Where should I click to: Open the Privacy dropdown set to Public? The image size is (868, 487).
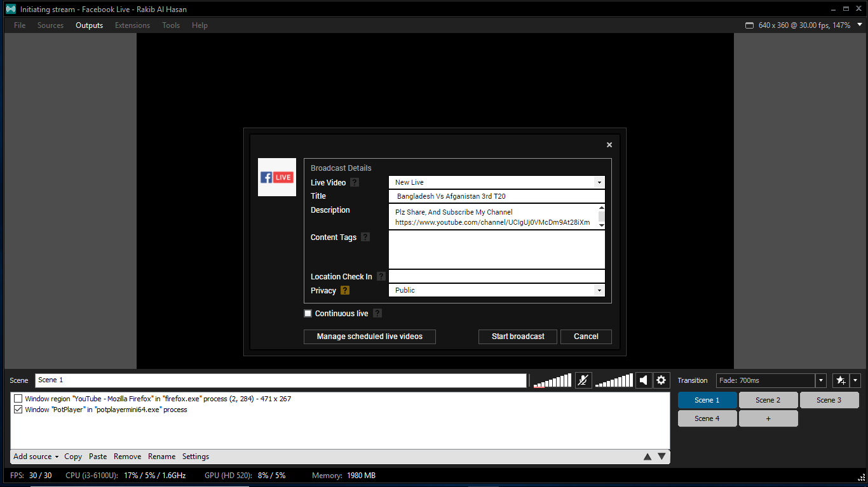[599, 291]
